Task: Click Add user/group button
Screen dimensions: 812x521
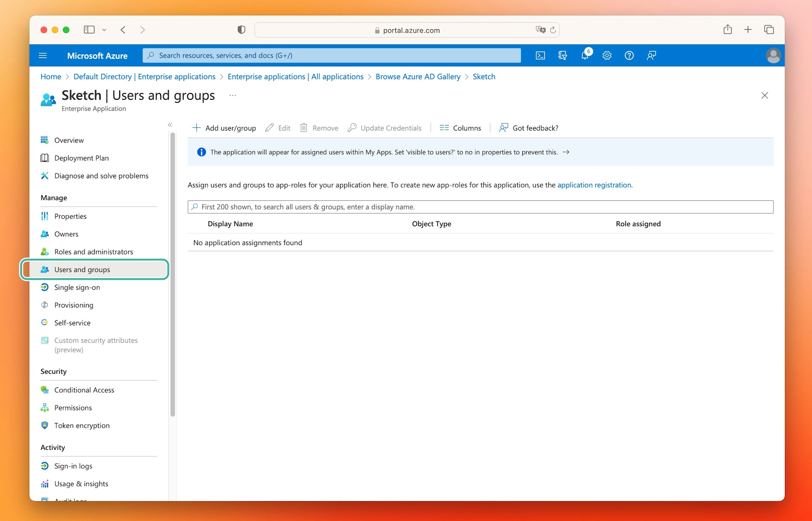Action: coord(224,128)
